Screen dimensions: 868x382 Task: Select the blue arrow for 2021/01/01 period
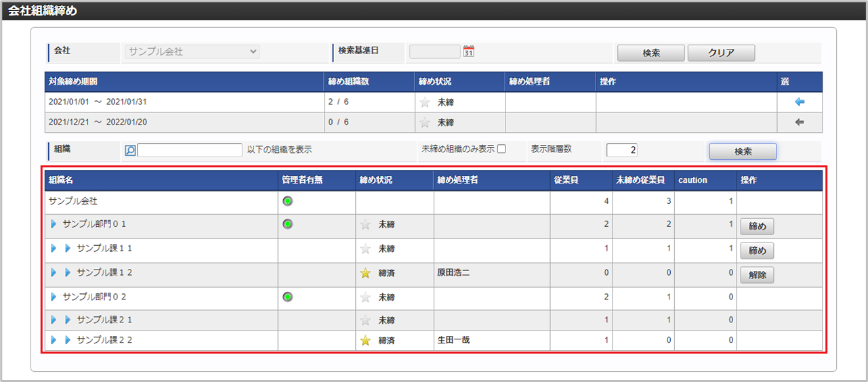click(x=799, y=102)
